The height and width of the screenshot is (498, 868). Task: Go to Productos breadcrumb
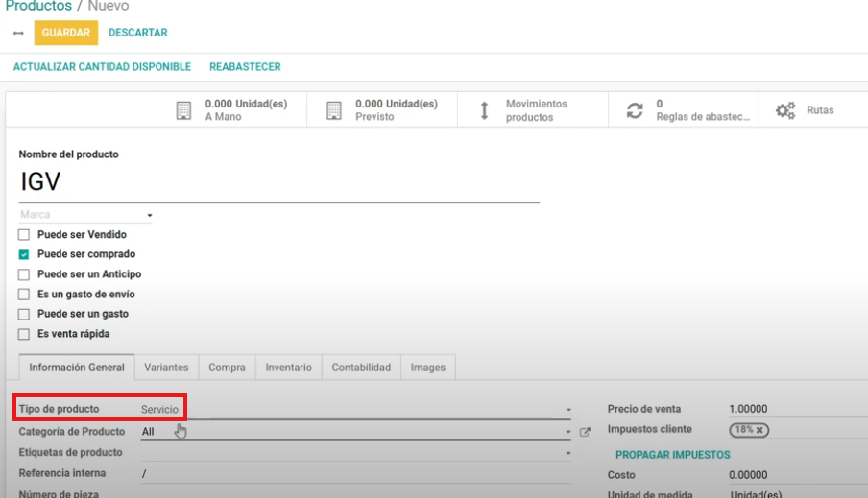(x=37, y=6)
